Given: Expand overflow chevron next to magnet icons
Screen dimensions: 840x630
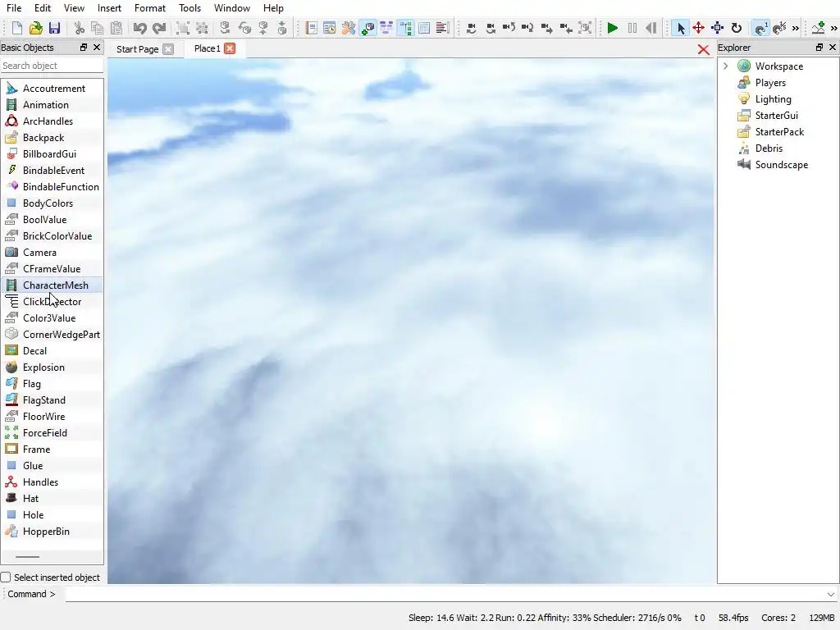Looking at the screenshot, I should pyautogui.click(x=796, y=28).
